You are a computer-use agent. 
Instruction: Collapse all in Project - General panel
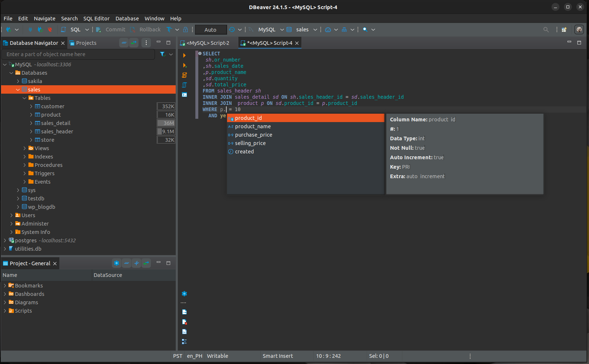126,263
